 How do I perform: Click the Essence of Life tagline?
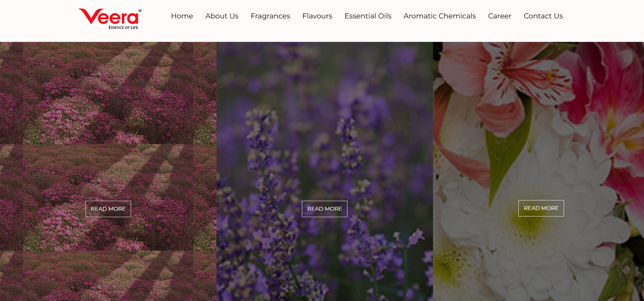coord(123,28)
